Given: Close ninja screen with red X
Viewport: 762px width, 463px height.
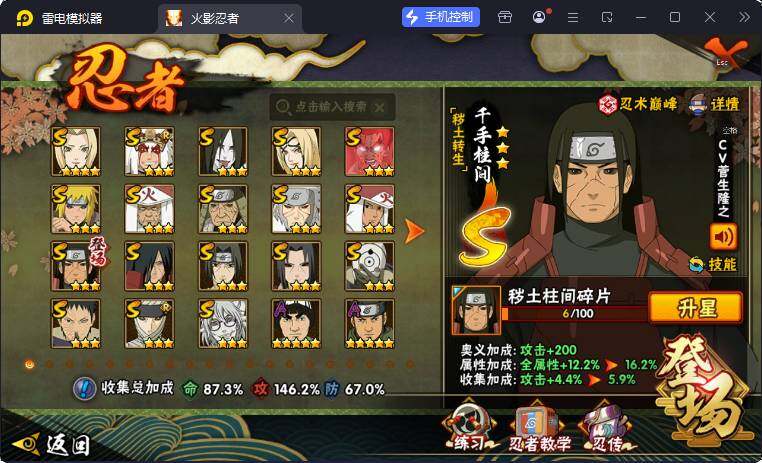Looking at the screenshot, I should coord(726,52).
